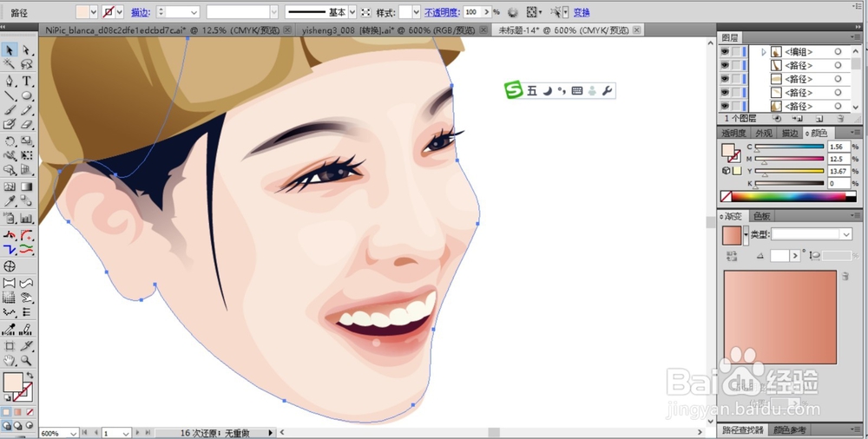Select the Direct Selection (white arrow) tool
This screenshot has width=868, height=439.
click(26, 50)
